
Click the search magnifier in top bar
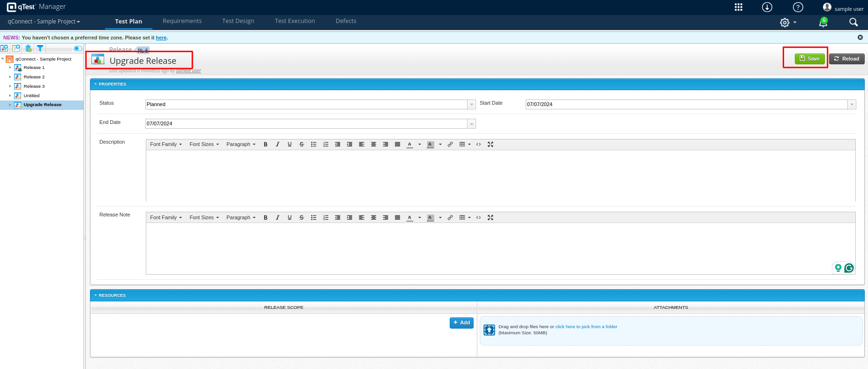point(853,22)
